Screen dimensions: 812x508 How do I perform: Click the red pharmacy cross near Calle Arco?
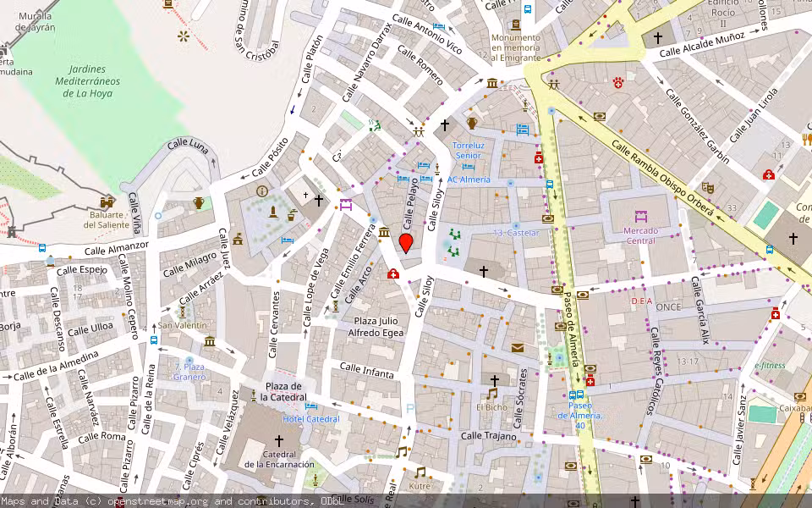[x=393, y=273]
